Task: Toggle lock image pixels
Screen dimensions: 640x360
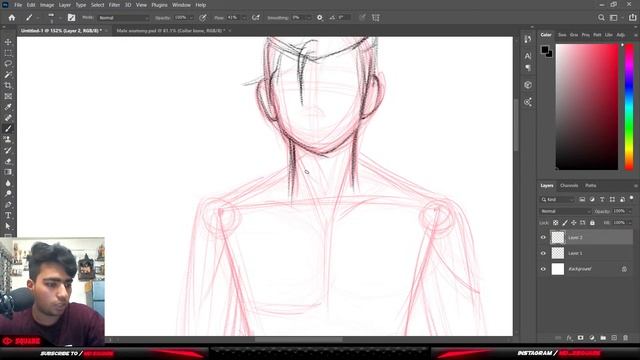Action: (x=565, y=223)
